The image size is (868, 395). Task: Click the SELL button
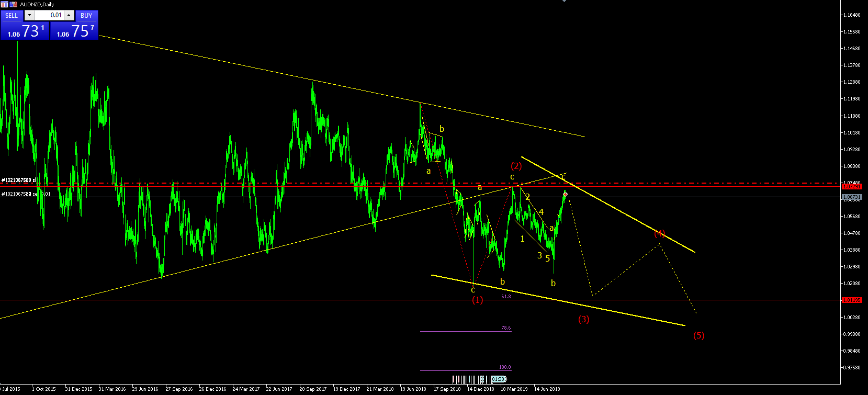[12, 15]
